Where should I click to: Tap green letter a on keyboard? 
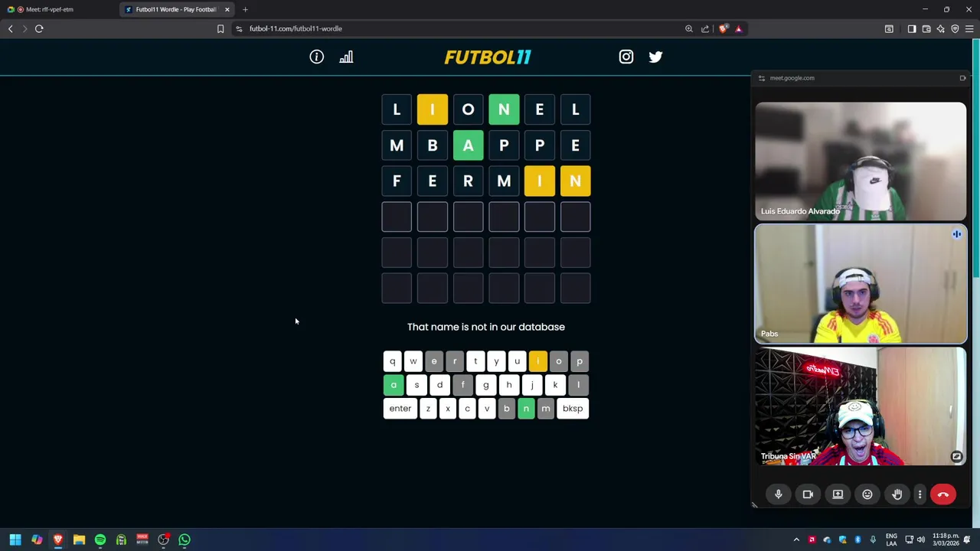point(394,385)
